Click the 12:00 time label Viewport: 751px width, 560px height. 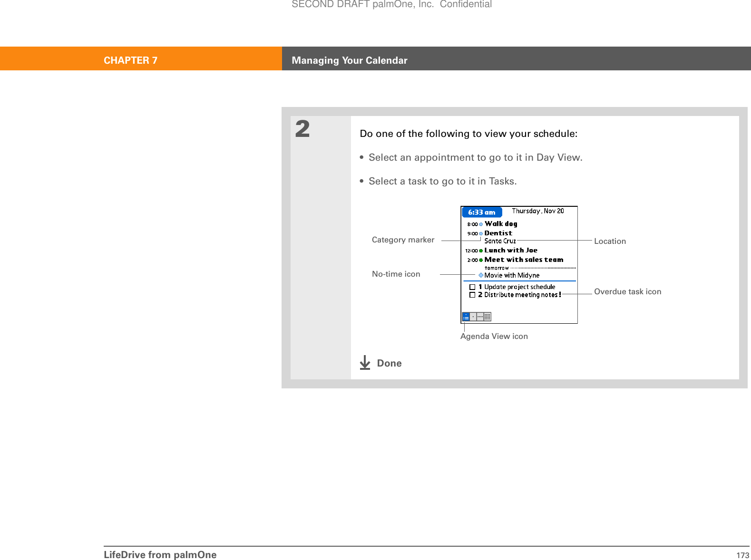[471, 251]
